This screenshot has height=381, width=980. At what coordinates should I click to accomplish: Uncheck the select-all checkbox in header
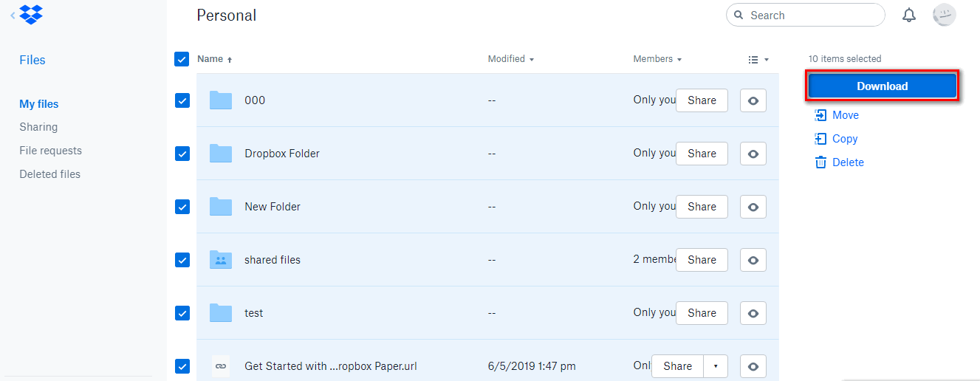coord(182,59)
